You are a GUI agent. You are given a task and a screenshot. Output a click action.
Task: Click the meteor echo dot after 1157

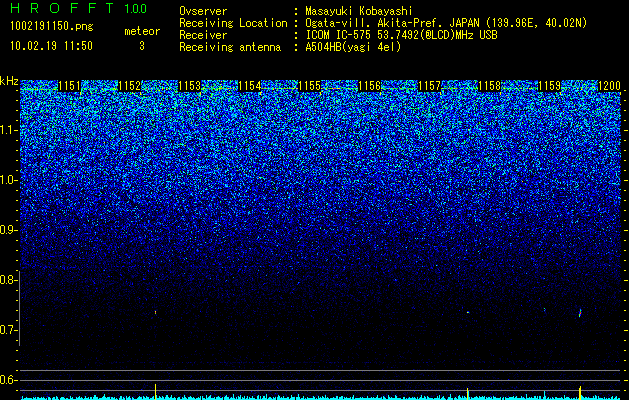tap(468, 312)
